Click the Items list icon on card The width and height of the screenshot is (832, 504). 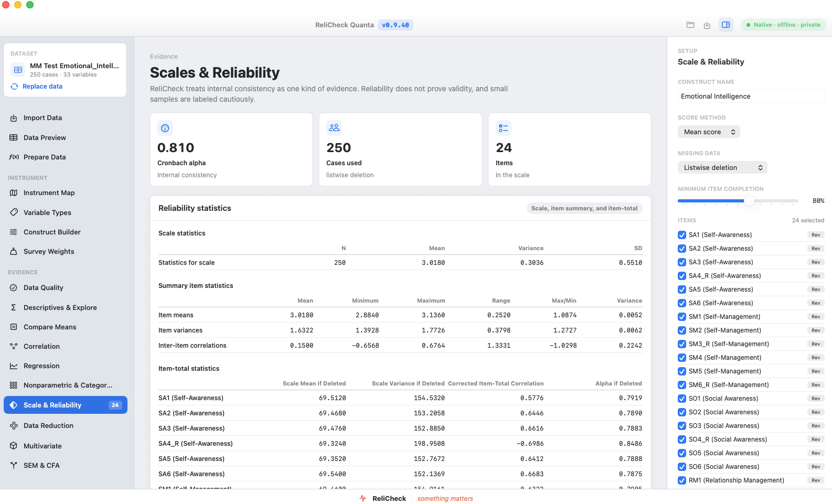point(504,128)
